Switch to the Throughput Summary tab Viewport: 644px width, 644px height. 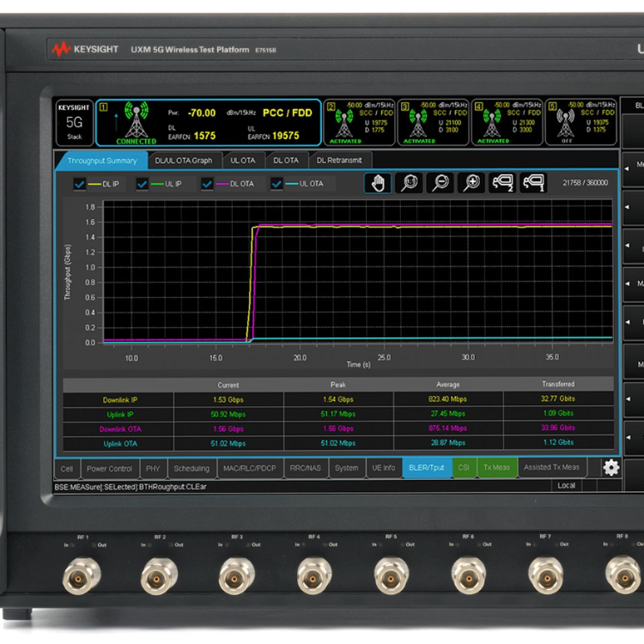click(102, 161)
